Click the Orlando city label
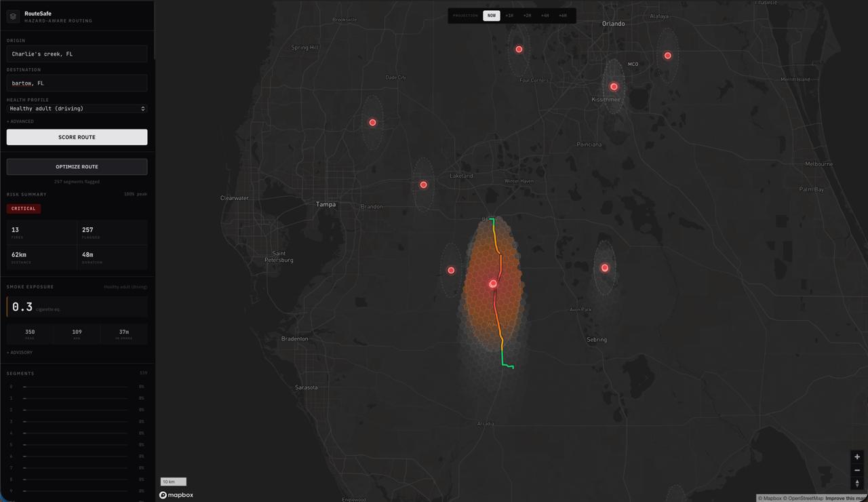868x502 pixels. pyautogui.click(x=614, y=24)
